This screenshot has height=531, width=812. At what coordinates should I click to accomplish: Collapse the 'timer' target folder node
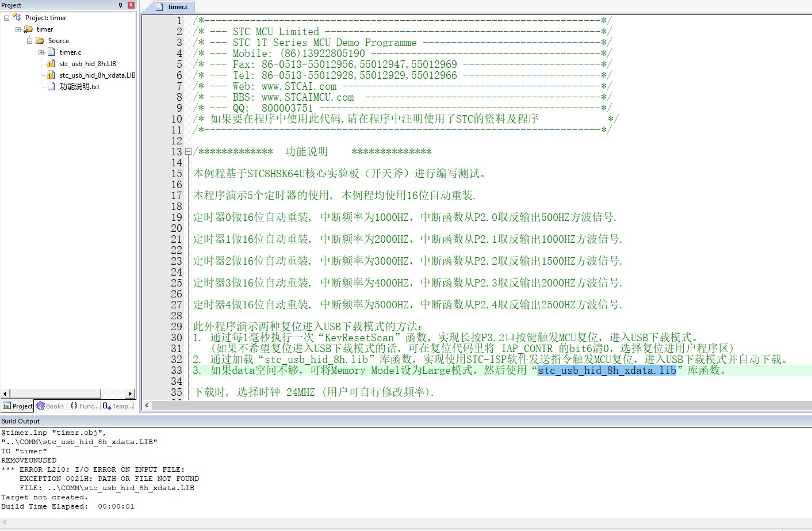point(18,29)
